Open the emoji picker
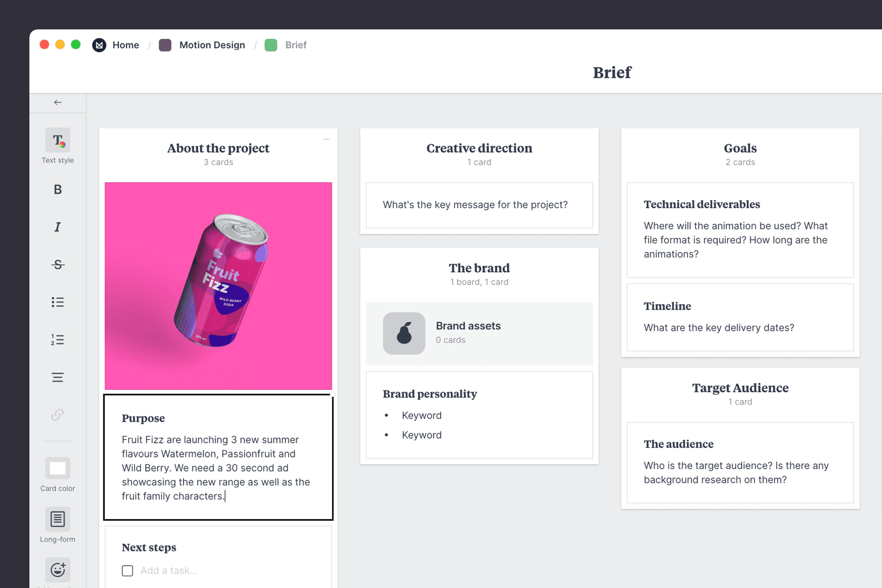The height and width of the screenshot is (588, 882). tap(57, 569)
